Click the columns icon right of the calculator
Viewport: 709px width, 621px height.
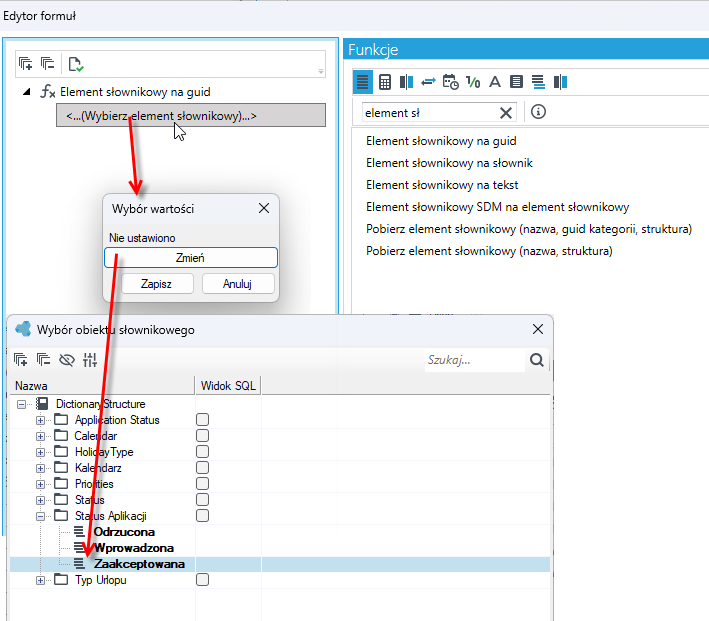tap(406, 82)
